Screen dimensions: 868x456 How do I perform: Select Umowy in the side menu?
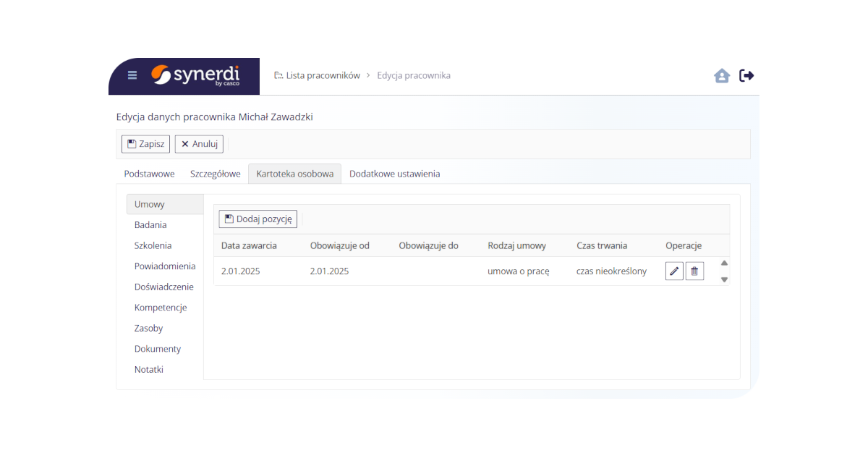(165, 204)
